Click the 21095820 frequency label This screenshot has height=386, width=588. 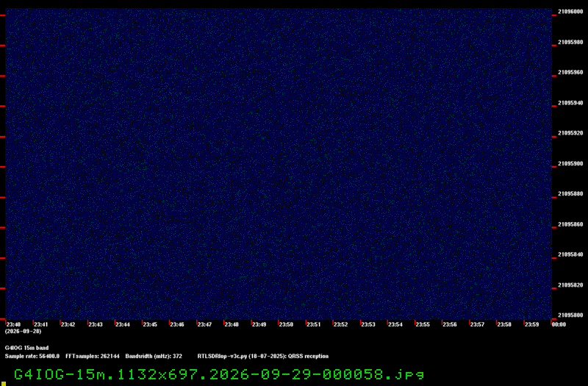[570, 285]
